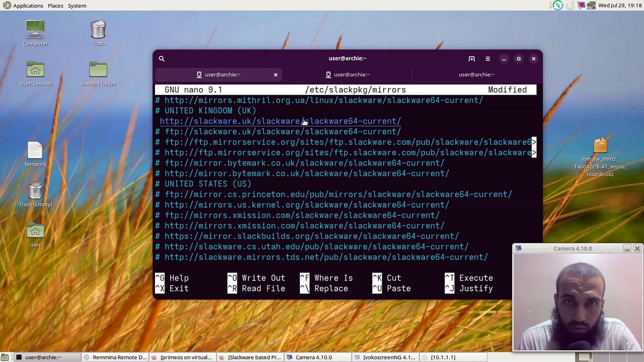
Task: Open the Trash icon beside Computer
Action: pos(98,34)
